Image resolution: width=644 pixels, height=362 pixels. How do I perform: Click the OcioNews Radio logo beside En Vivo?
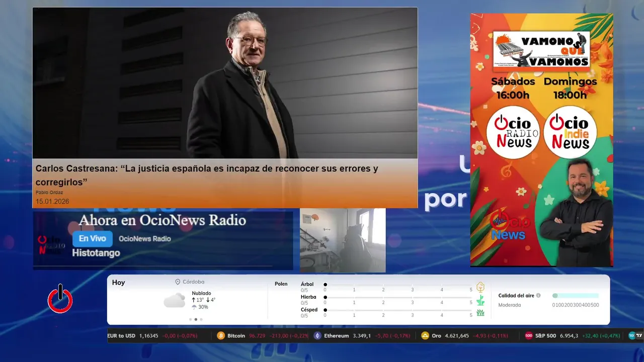pyautogui.click(x=52, y=245)
